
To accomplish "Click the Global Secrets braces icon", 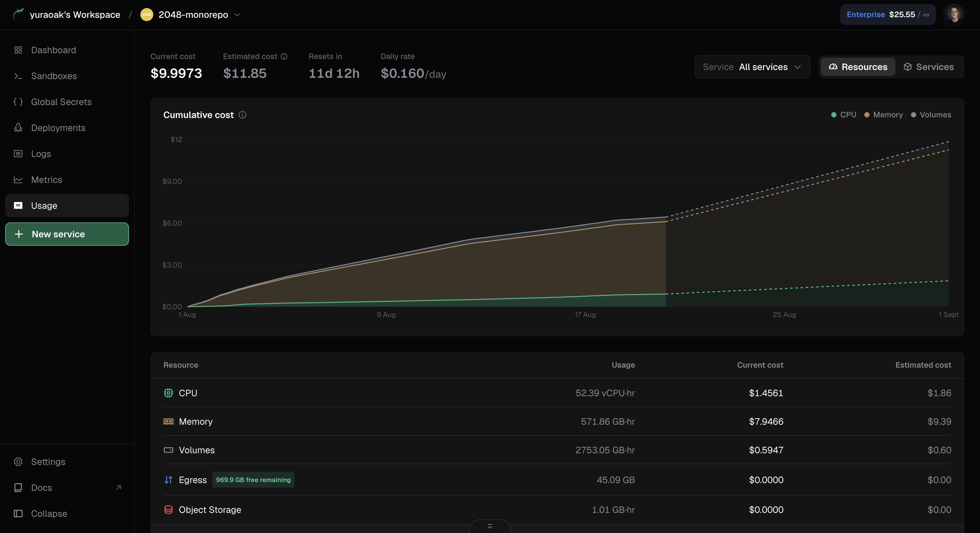I will pyautogui.click(x=18, y=102).
